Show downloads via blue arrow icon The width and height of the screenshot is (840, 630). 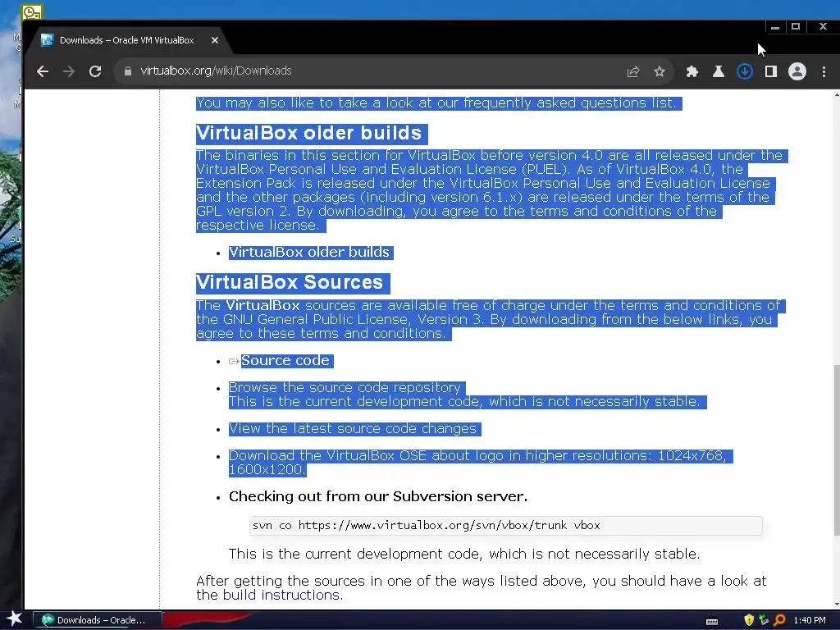point(745,71)
